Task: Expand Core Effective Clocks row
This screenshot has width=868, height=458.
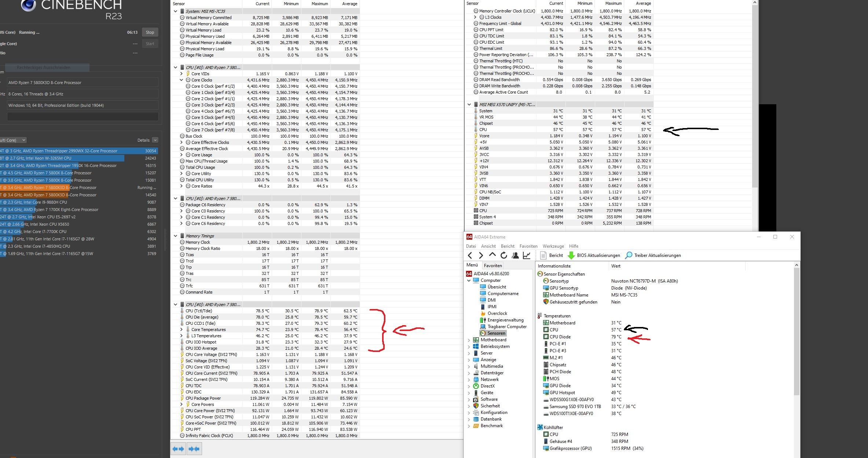Action: (182, 142)
